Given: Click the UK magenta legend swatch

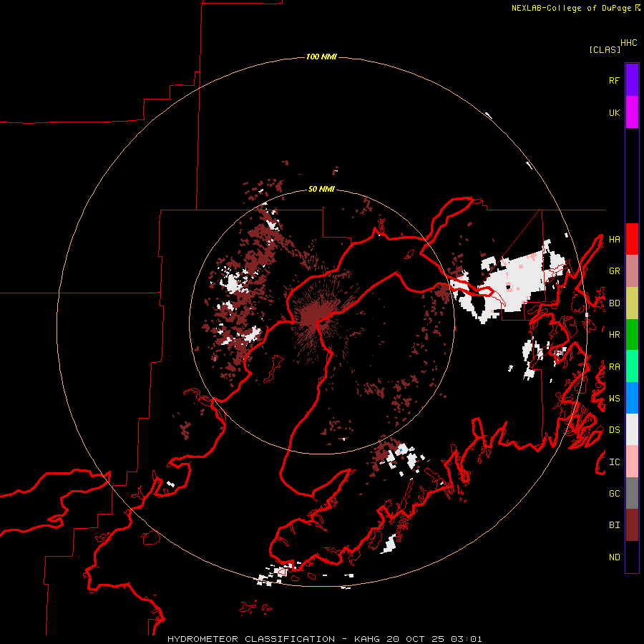Looking at the screenshot, I should [x=632, y=112].
